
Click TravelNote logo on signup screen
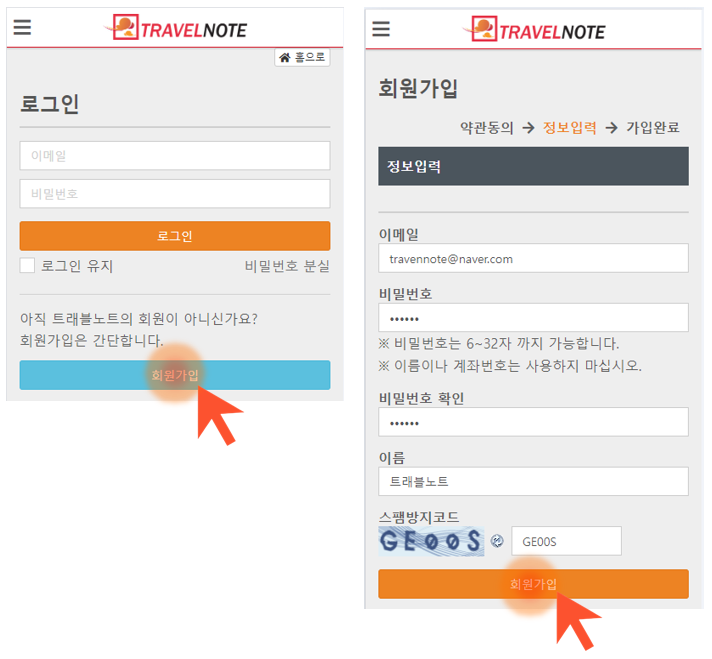[x=536, y=30]
